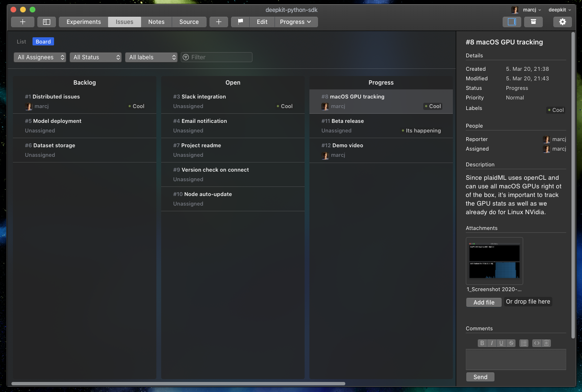The image size is (582, 392).
Task: Click the horizontal scrollbar at the bottom
Action: 178,383
